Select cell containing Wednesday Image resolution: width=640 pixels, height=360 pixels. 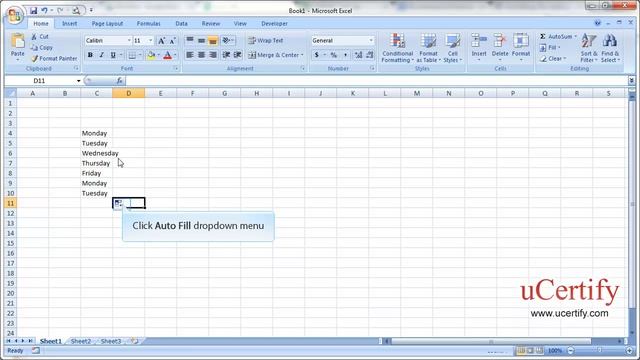[97, 153]
